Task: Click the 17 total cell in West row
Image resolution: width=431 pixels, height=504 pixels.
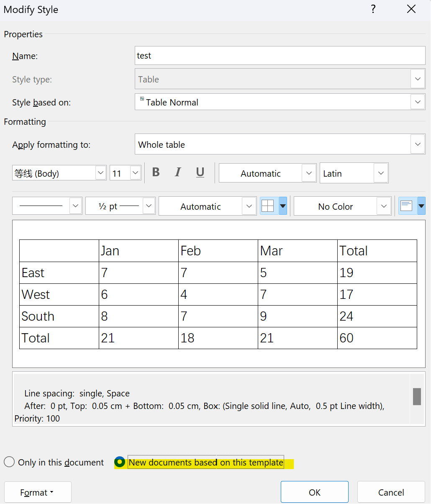Action: (x=377, y=294)
